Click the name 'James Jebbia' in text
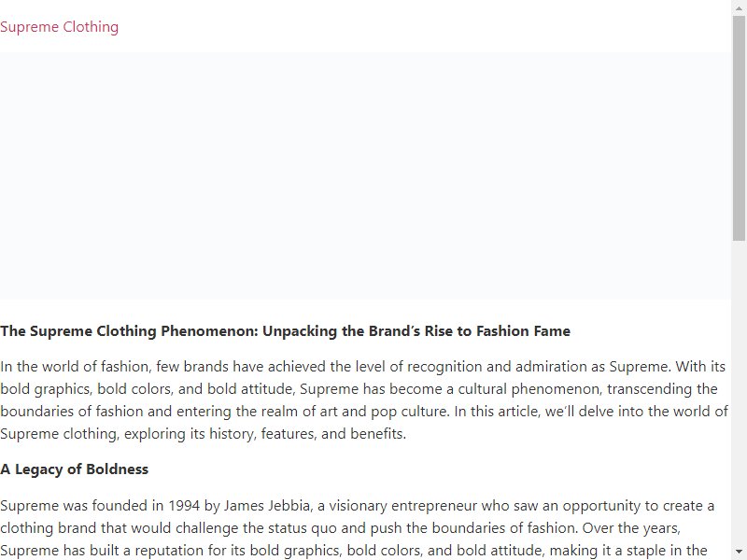747x560 pixels. click(x=267, y=506)
